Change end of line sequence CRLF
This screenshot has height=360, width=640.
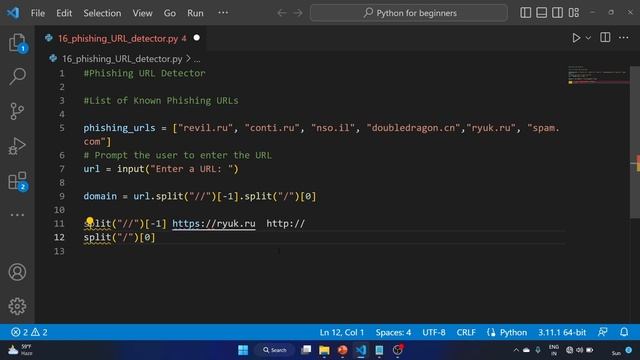(466, 332)
